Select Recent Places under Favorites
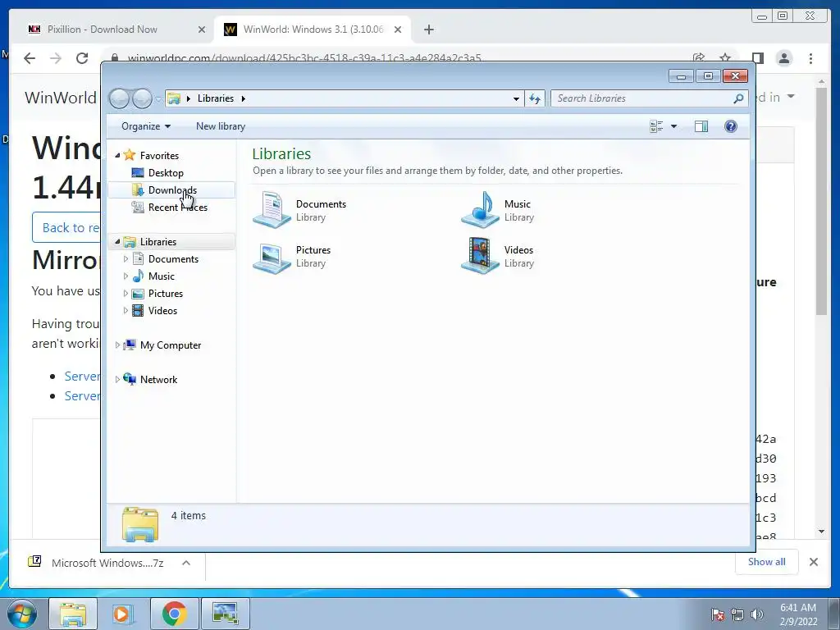This screenshot has height=630, width=840. tap(177, 208)
